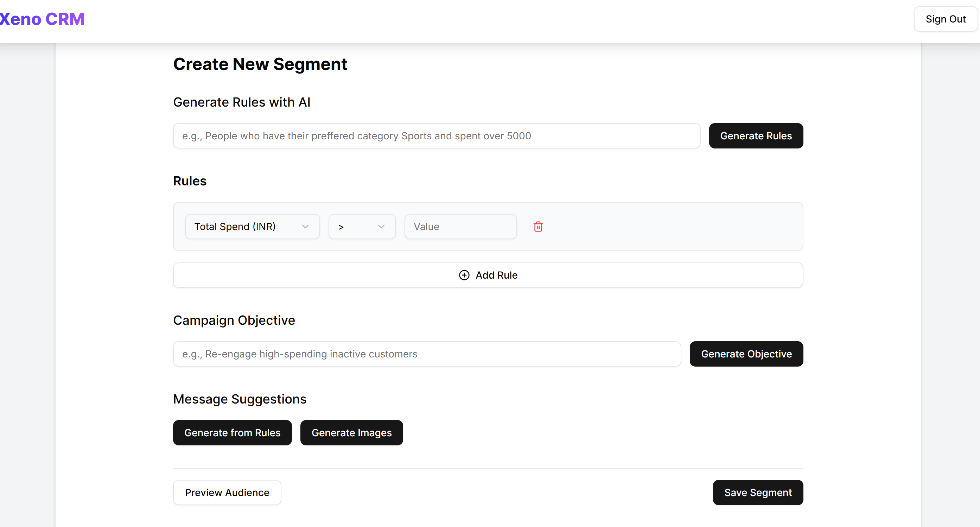Click Generate from Rules button

232,433
